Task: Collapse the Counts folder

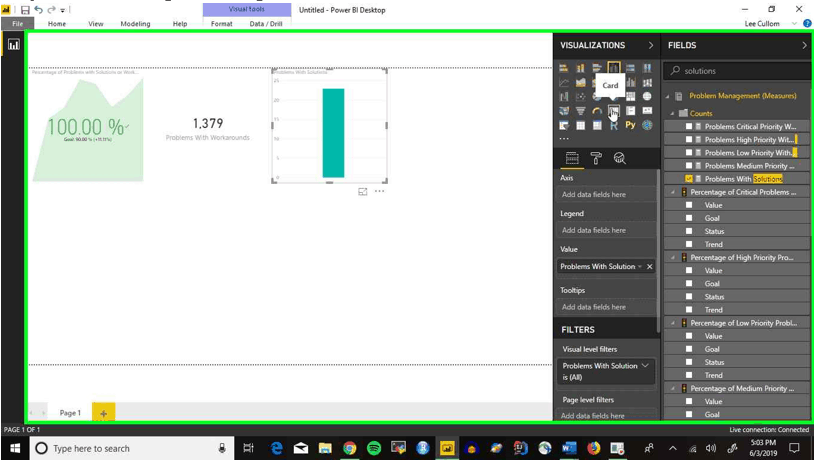Action: tap(673, 113)
